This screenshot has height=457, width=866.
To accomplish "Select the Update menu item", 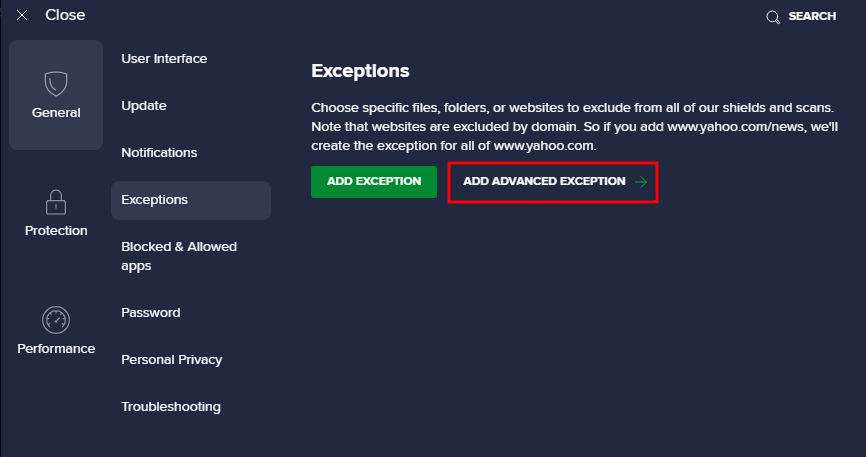I will click(144, 106).
